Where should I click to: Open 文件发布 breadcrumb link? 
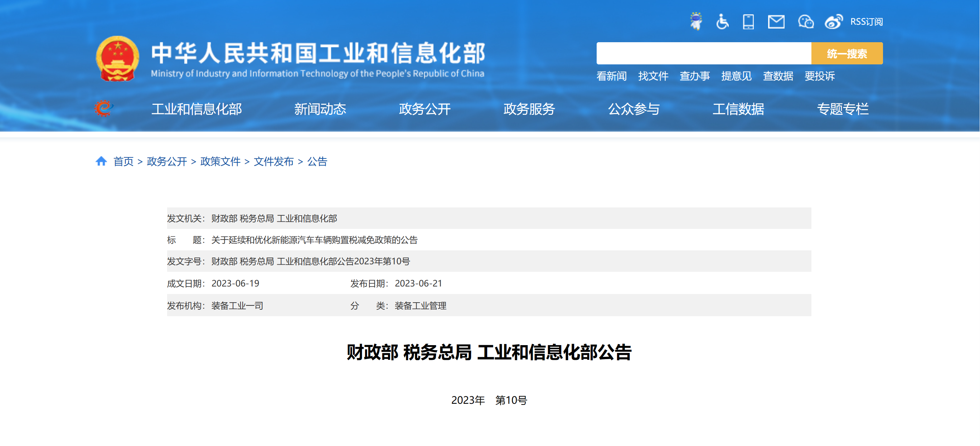[273, 162]
